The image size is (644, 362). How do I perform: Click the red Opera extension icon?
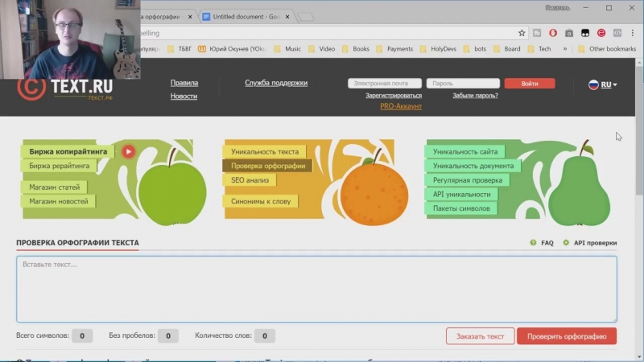553,33
